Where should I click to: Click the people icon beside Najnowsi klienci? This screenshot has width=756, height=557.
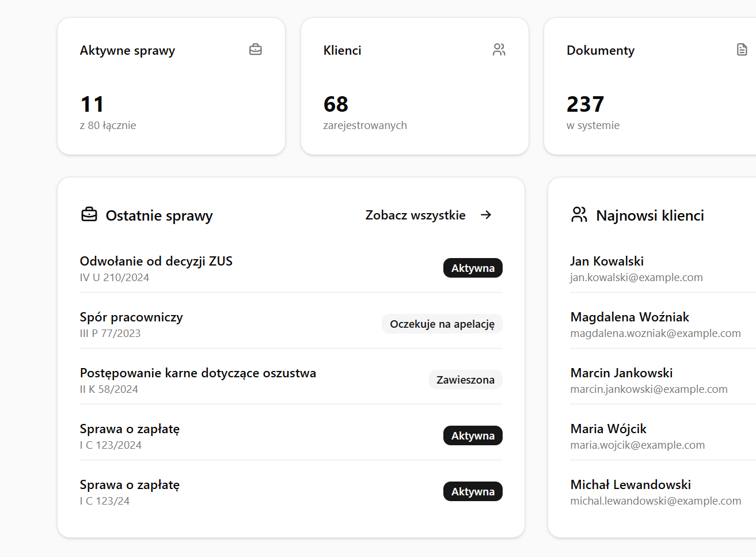pyautogui.click(x=579, y=215)
